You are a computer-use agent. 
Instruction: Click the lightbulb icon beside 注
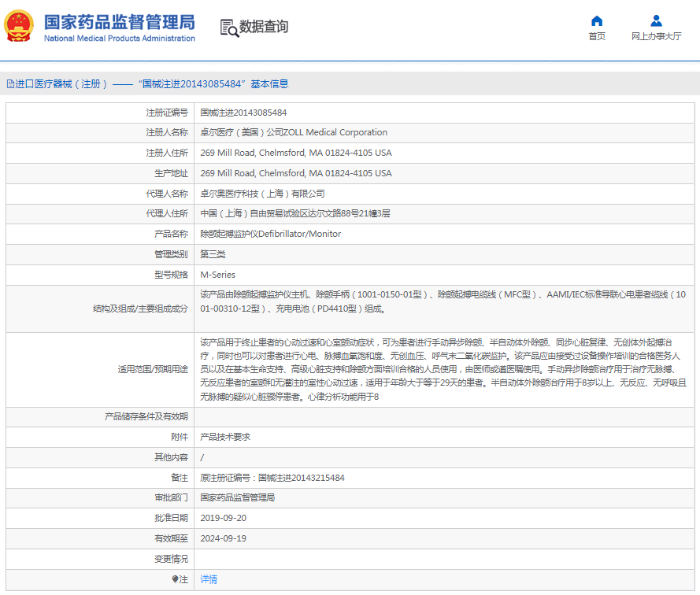tap(175, 579)
